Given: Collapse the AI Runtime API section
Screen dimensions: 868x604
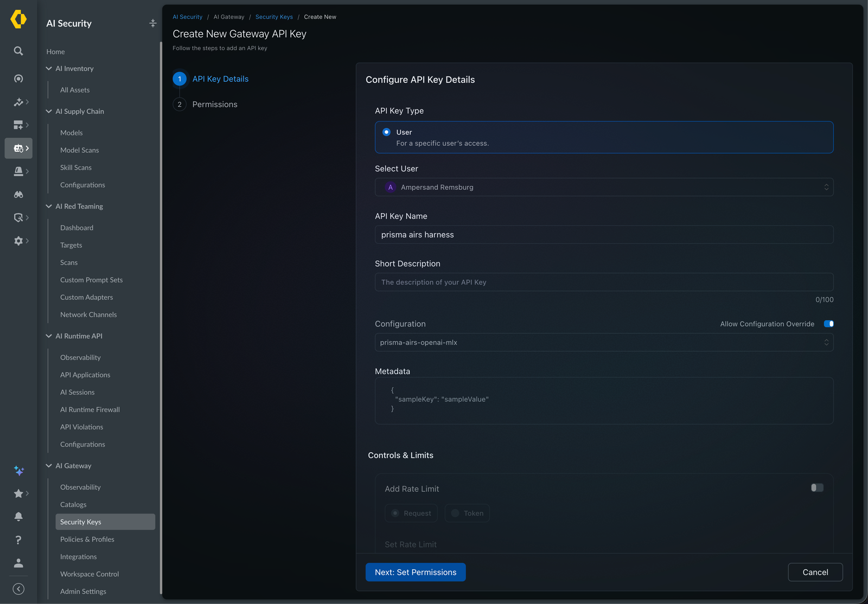Looking at the screenshot, I should (x=49, y=336).
